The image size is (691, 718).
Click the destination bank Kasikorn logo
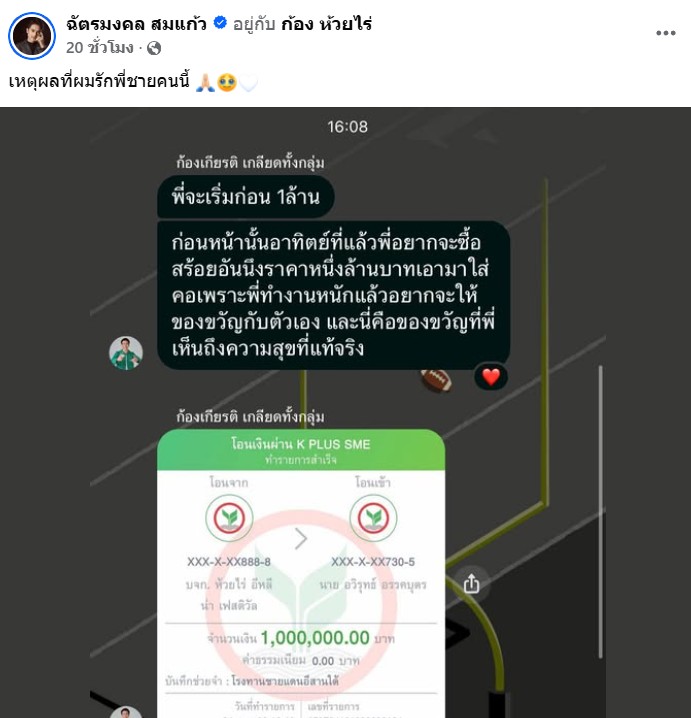(373, 518)
